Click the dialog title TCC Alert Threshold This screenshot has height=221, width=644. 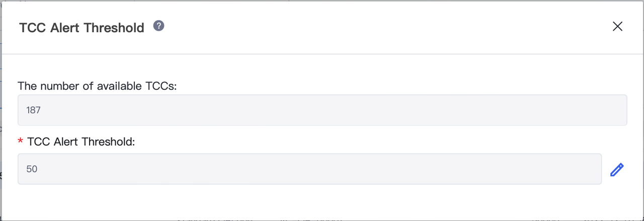click(82, 28)
